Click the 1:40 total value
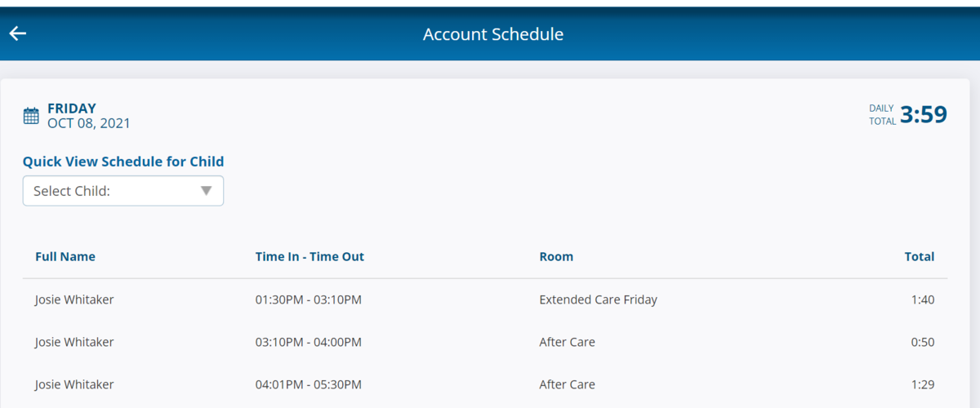Image resolution: width=980 pixels, height=408 pixels. click(x=922, y=299)
